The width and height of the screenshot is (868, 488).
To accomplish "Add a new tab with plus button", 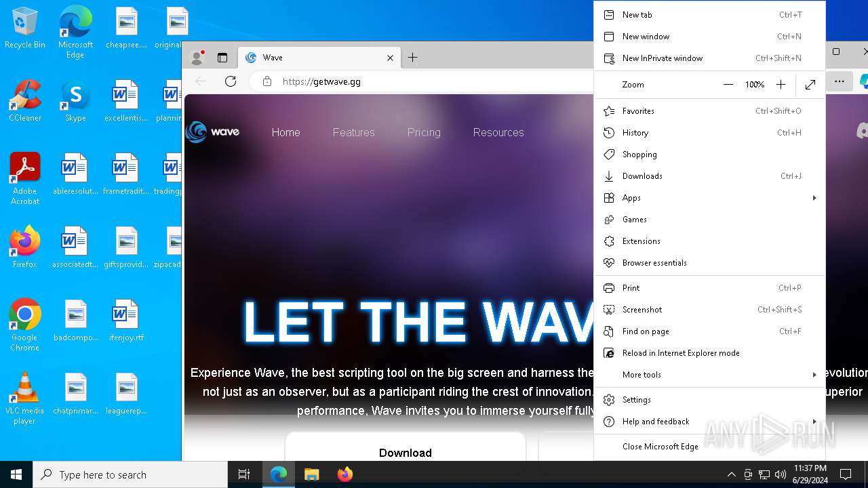I will click(x=412, y=58).
